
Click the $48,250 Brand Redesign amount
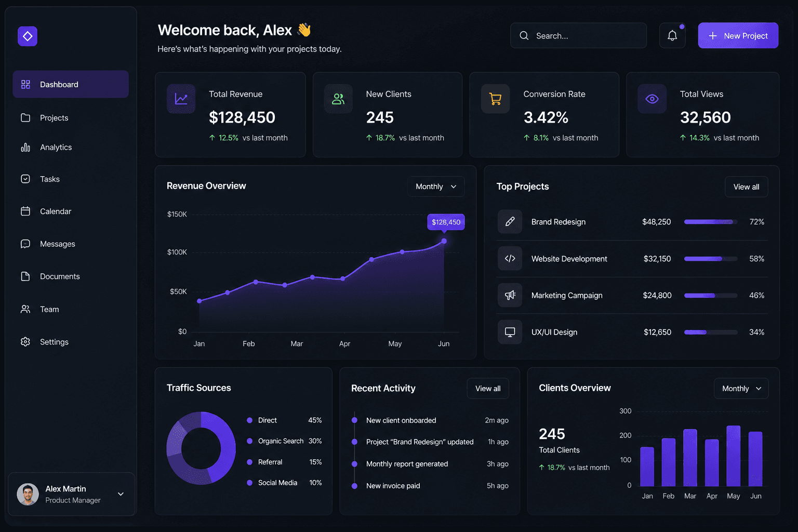(657, 222)
